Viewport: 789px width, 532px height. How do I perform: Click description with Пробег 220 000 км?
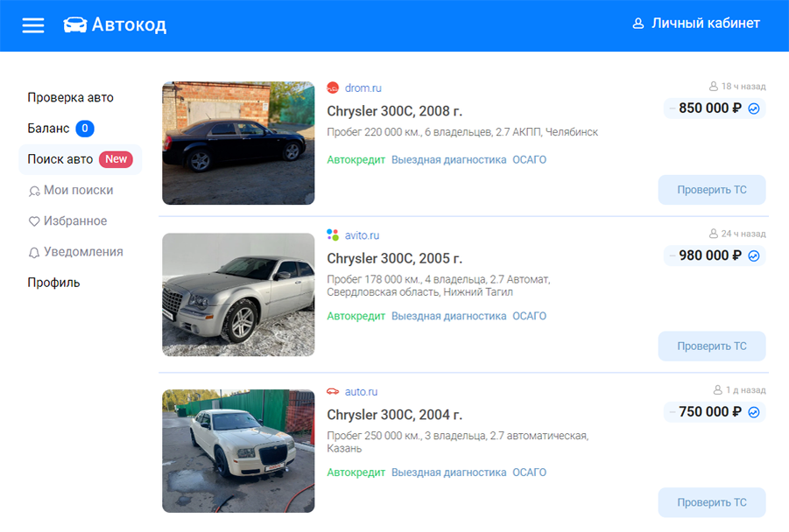coord(462,132)
